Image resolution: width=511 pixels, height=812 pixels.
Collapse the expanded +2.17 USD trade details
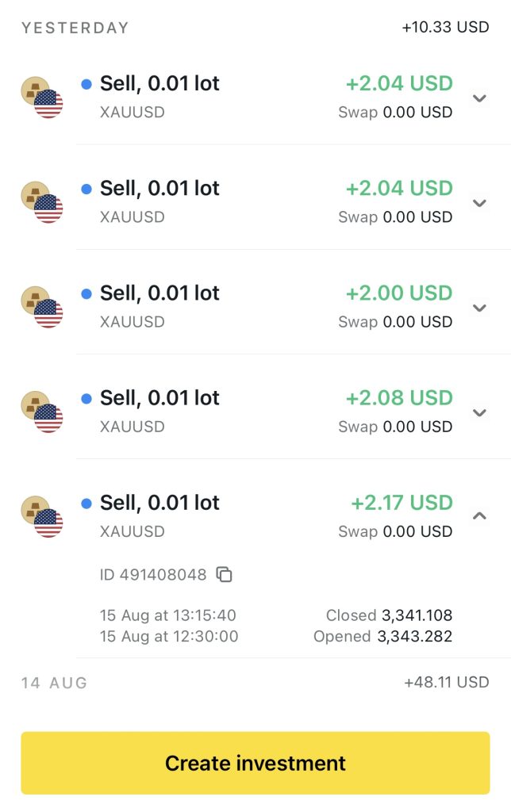(x=478, y=516)
